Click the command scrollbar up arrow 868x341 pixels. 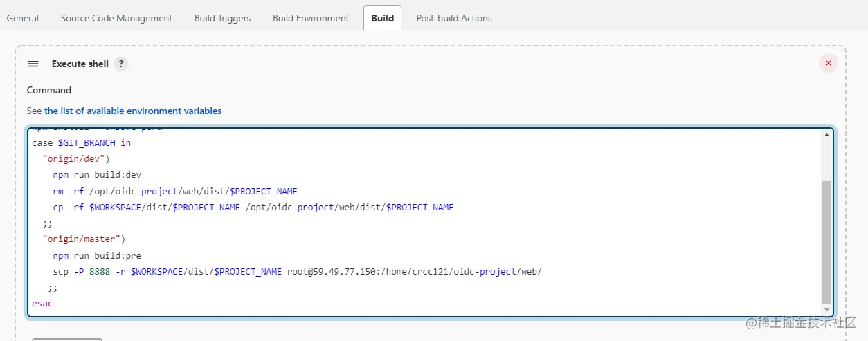click(x=826, y=136)
